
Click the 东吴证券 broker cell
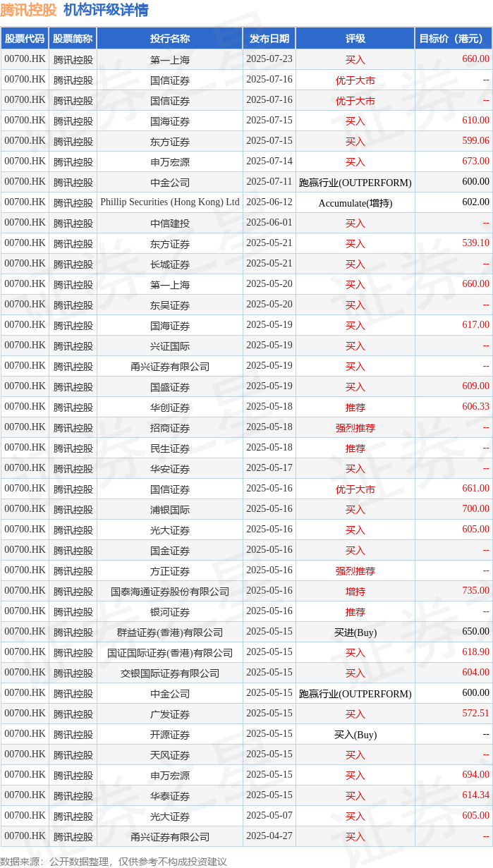pos(170,305)
